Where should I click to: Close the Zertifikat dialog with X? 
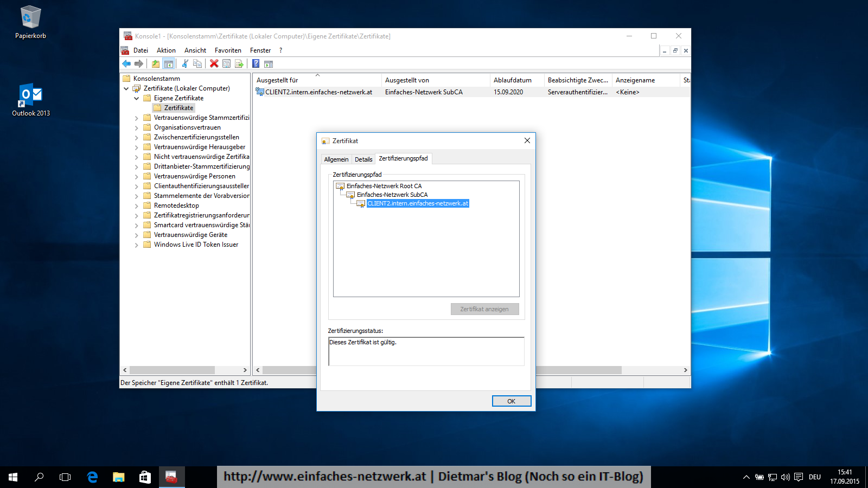point(527,140)
